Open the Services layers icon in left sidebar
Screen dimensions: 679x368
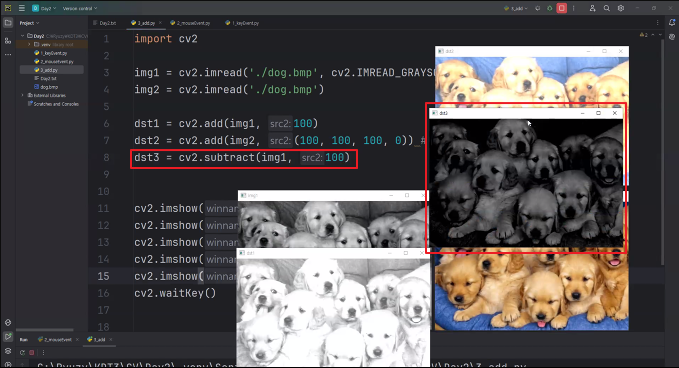[8, 351]
